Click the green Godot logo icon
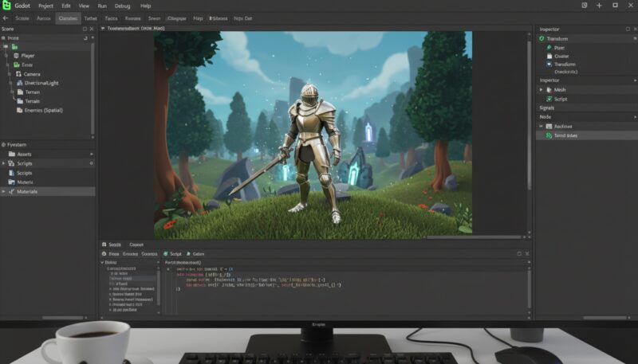 pos(6,6)
